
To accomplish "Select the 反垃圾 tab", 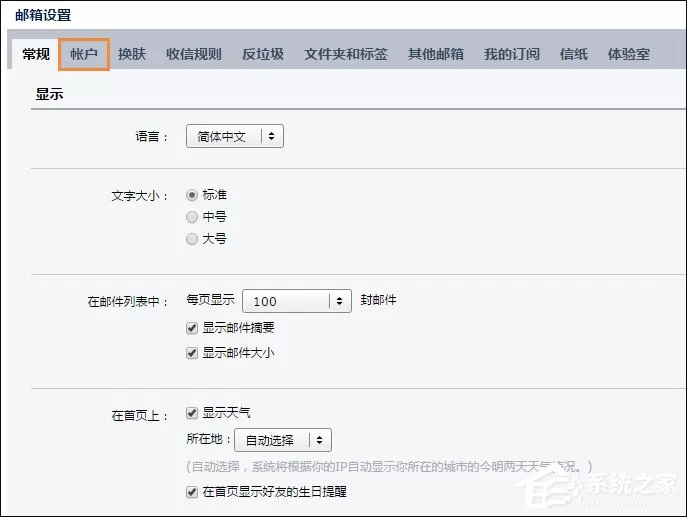I will [x=263, y=54].
